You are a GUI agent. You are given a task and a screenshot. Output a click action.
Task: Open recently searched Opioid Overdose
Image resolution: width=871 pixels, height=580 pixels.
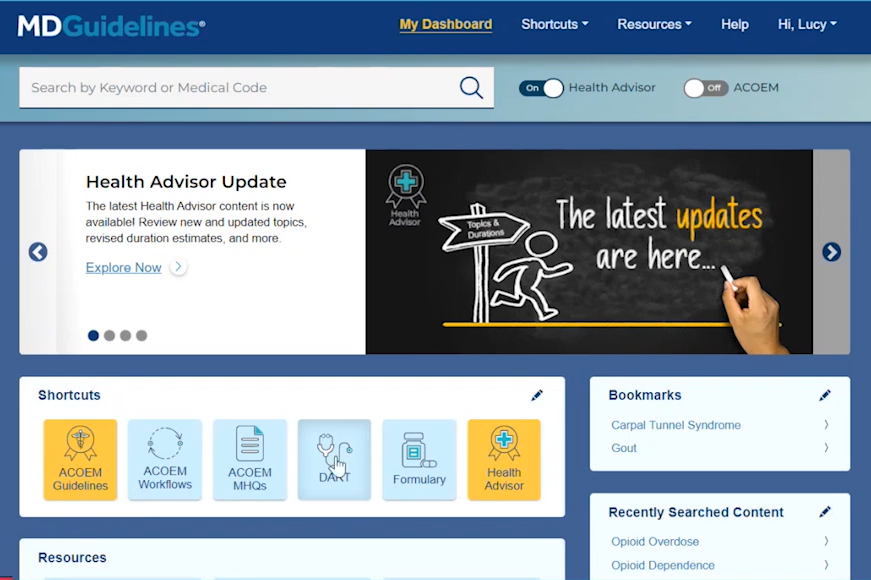[x=655, y=541]
